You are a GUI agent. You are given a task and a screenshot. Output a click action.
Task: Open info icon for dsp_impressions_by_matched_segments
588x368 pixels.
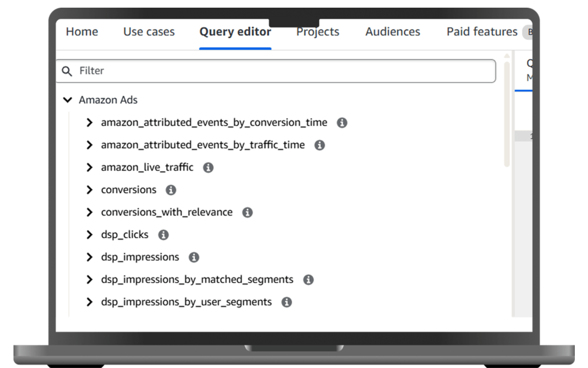(x=308, y=279)
